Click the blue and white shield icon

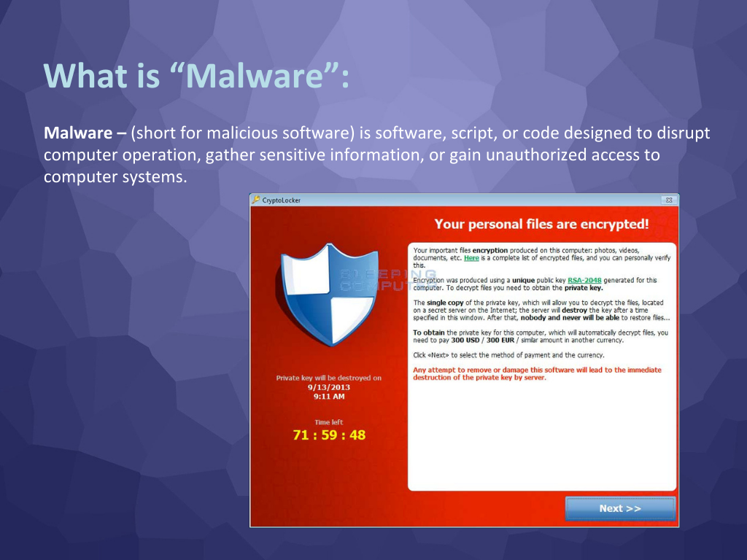328,294
